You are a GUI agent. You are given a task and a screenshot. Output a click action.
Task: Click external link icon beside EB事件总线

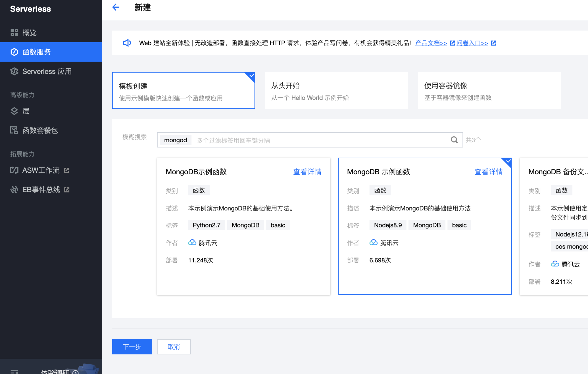pos(67,190)
